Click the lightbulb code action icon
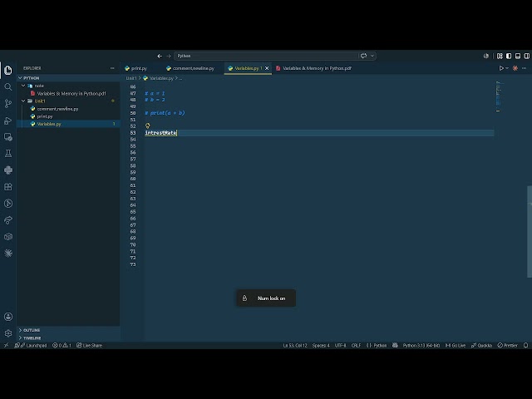This screenshot has width=532, height=399. pos(148,126)
